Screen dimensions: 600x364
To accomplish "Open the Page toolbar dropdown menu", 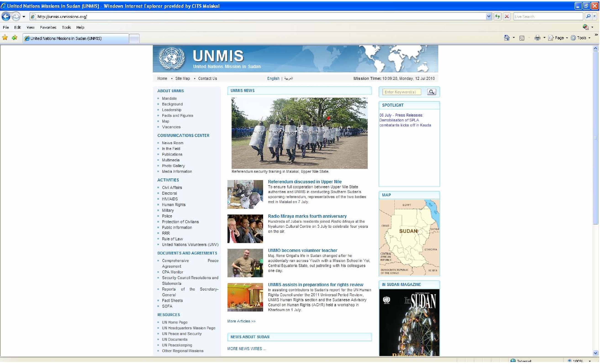I will 559,38.
